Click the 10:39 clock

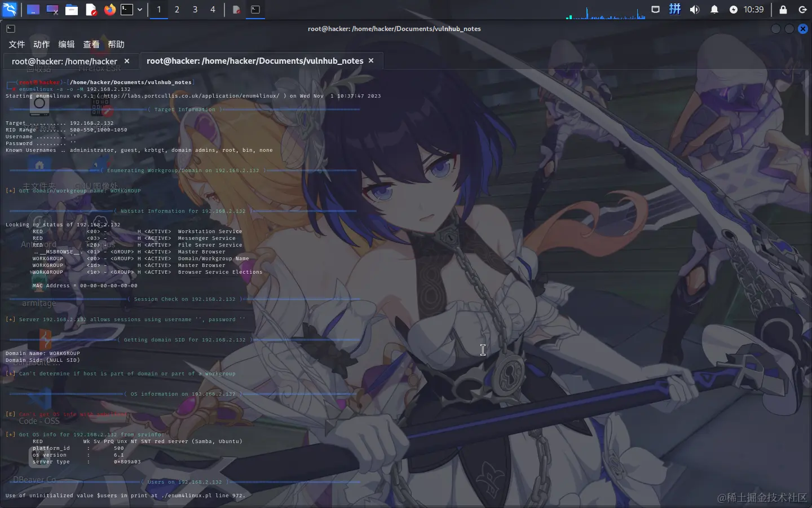(753, 10)
